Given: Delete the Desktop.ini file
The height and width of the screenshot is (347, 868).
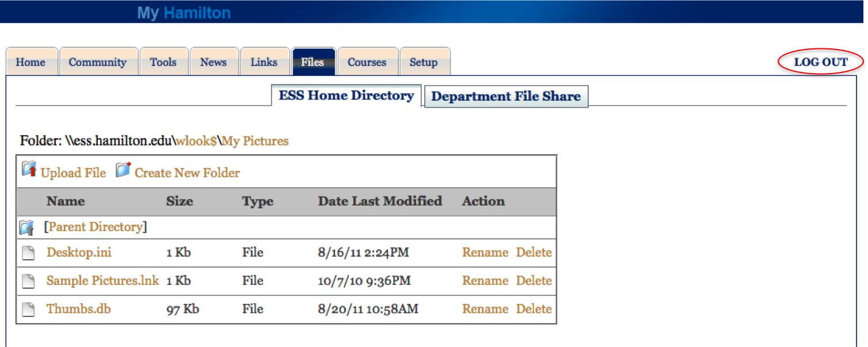Looking at the screenshot, I should 534,253.
